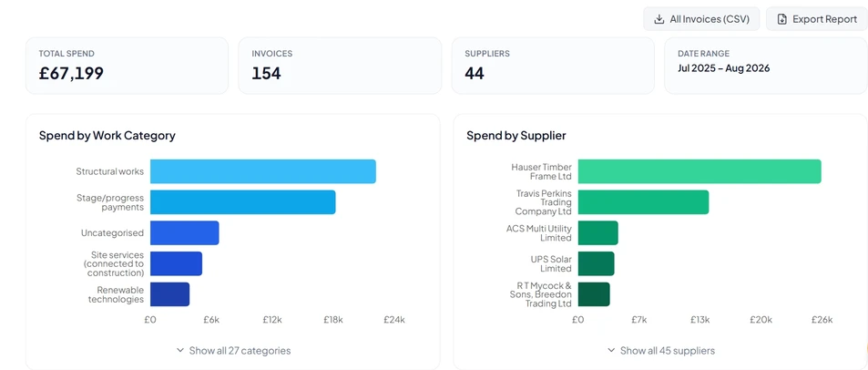The height and width of the screenshot is (370, 868).
Task: Click the £20k tick on supplier chart
Action: (761, 320)
